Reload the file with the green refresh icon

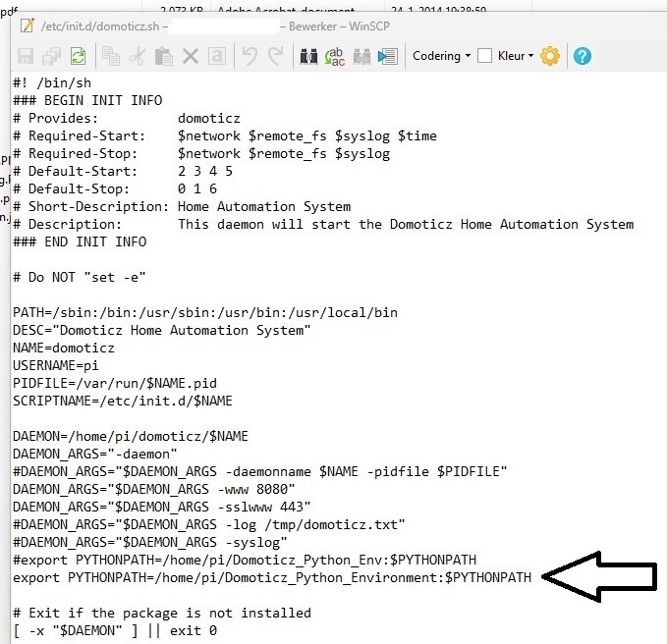(78, 56)
